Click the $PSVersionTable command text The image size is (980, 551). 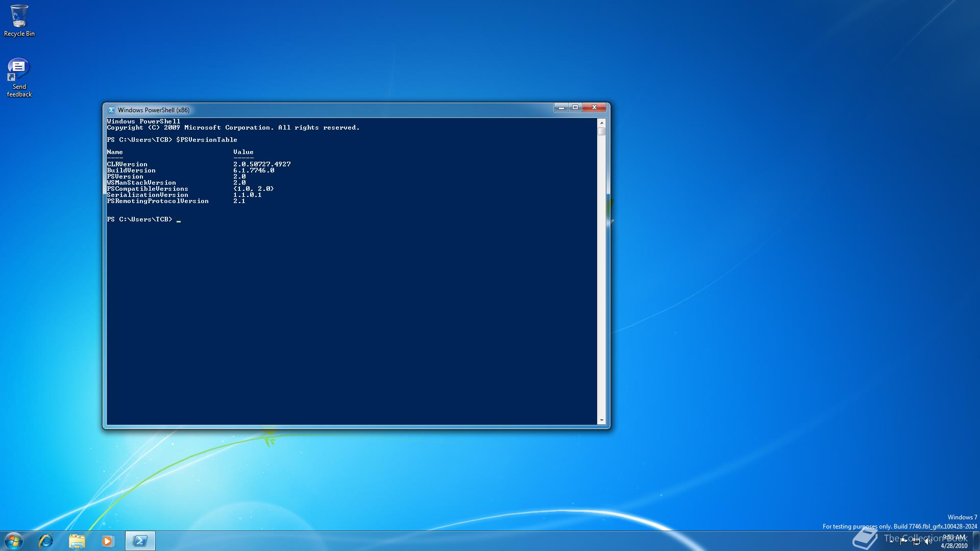point(207,140)
